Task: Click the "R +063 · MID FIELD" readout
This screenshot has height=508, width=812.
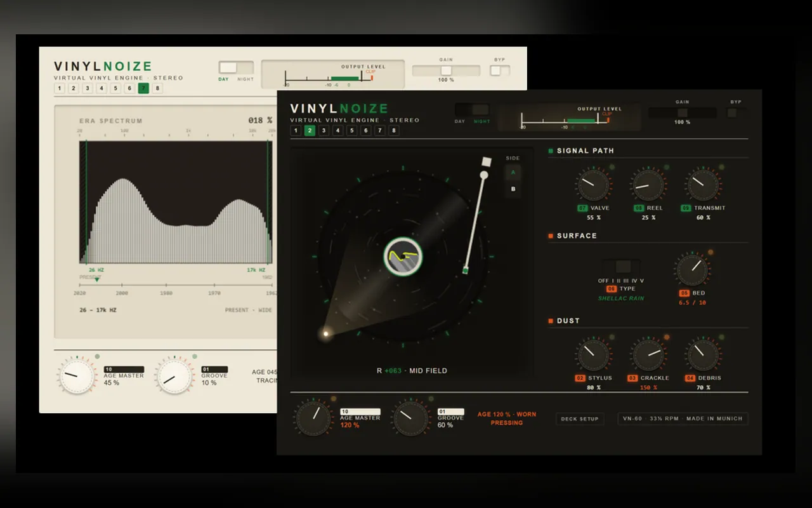Action: 412,371
